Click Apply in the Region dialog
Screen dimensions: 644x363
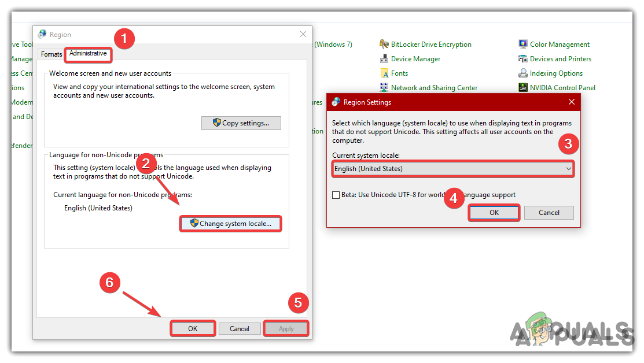click(286, 328)
